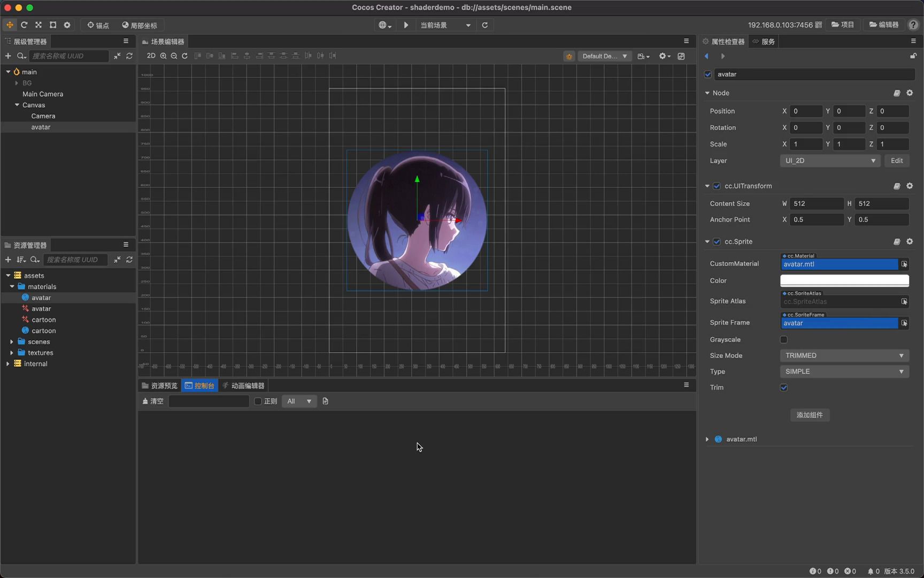Collapse all nodes in hierarchy panel
924x578 pixels.
click(x=117, y=56)
